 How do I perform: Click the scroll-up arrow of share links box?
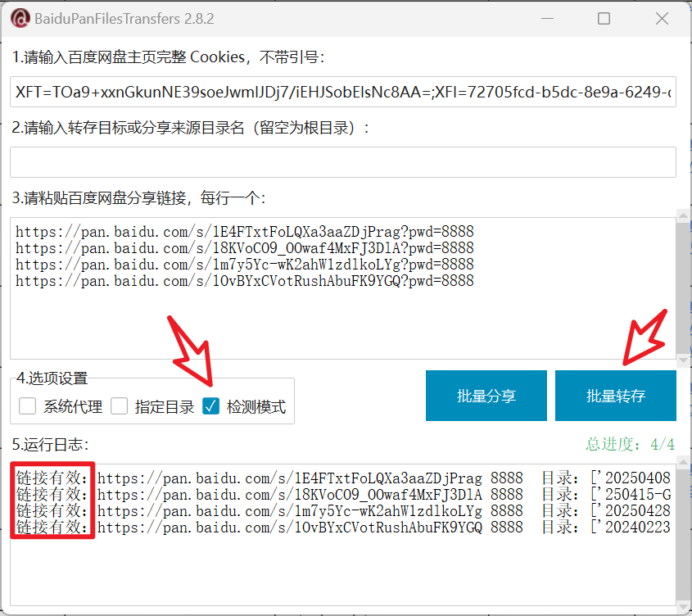pos(682,216)
